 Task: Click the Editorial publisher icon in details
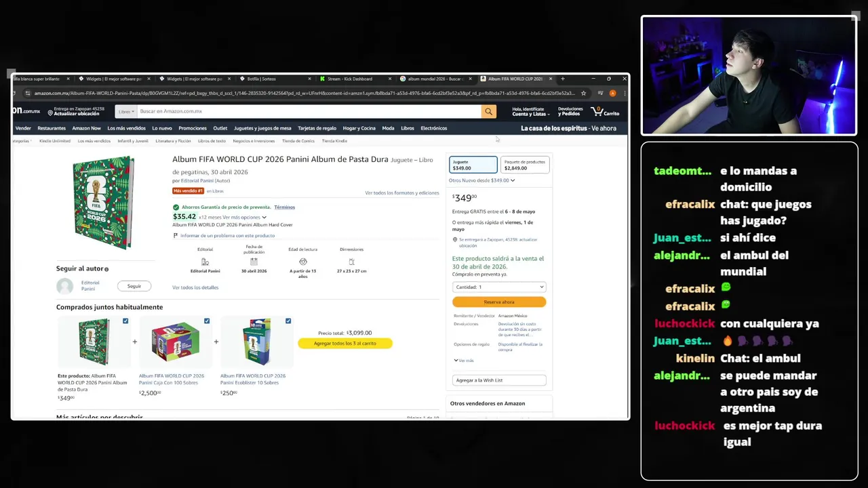[205, 262]
